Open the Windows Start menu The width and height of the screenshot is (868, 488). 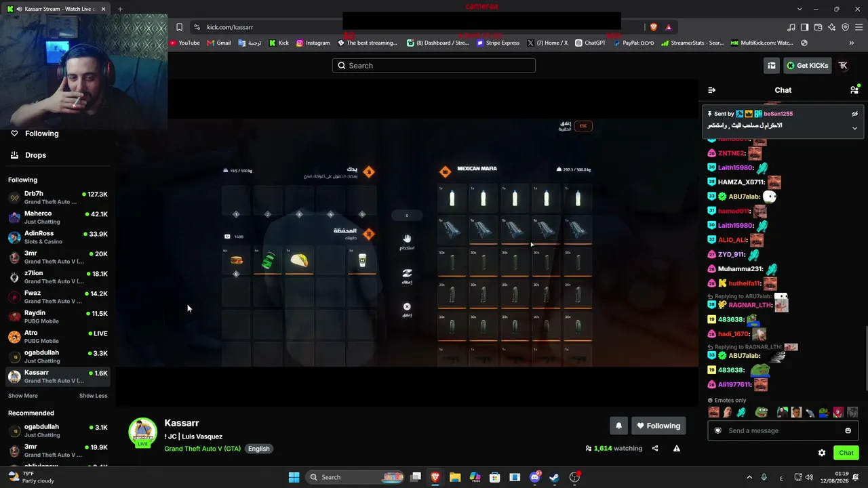coord(294,477)
